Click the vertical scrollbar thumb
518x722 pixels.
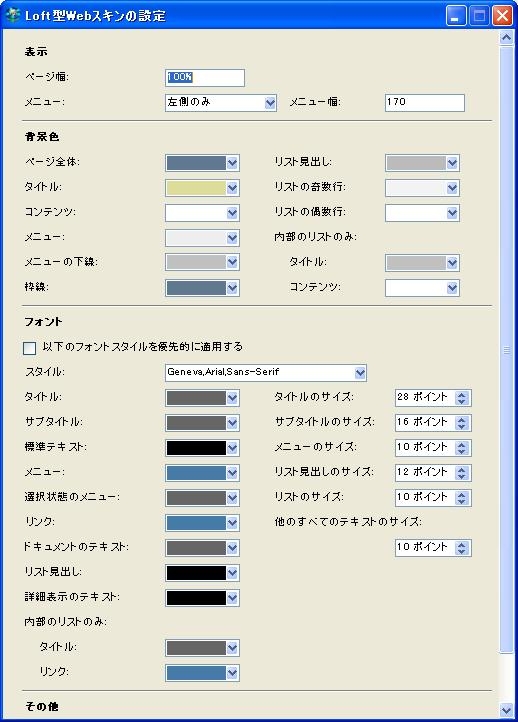pos(506,349)
